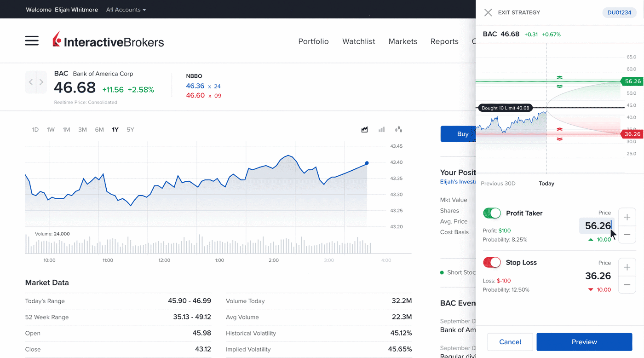
Task: Open the hamburger navigation menu
Action: coord(32,41)
